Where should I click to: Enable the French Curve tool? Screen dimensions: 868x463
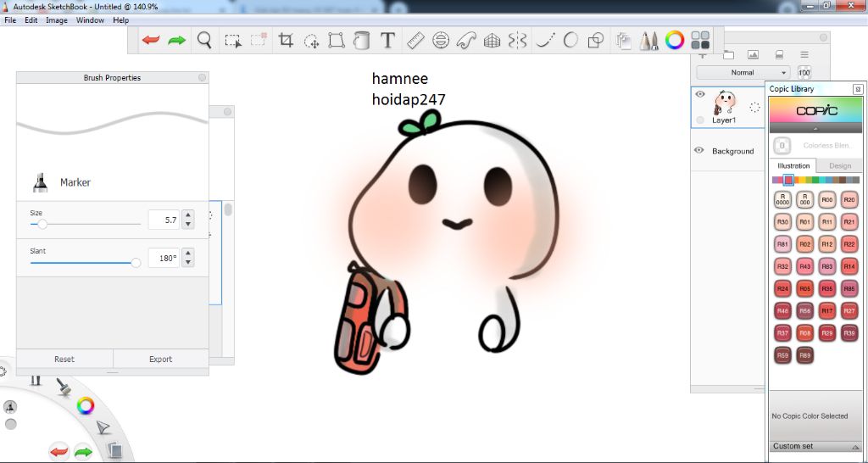pos(466,40)
